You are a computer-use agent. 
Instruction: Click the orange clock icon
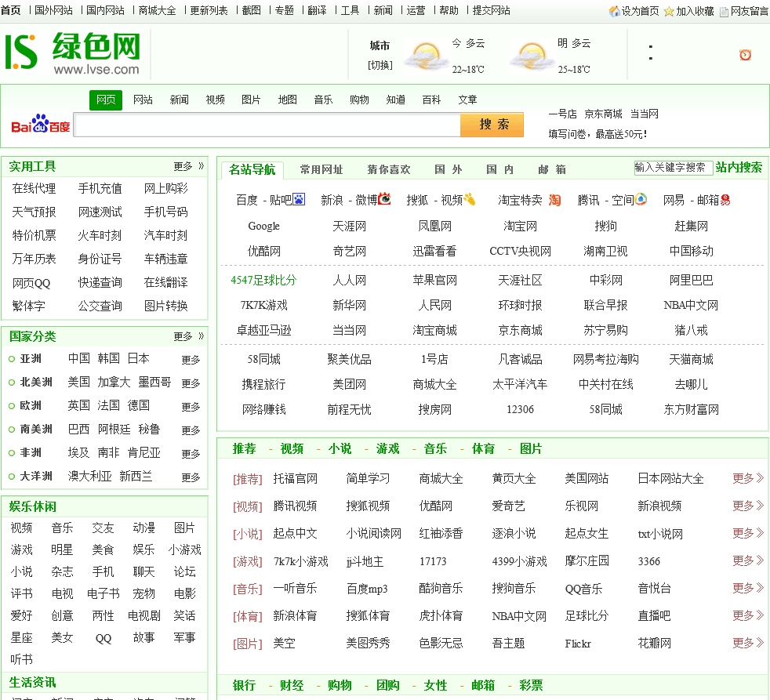pyautogui.click(x=746, y=55)
